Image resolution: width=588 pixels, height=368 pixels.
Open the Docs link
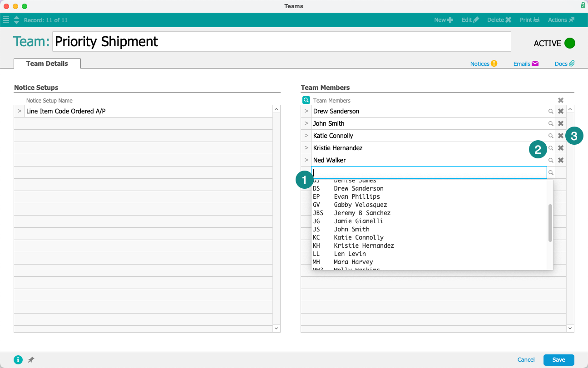[564, 64]
